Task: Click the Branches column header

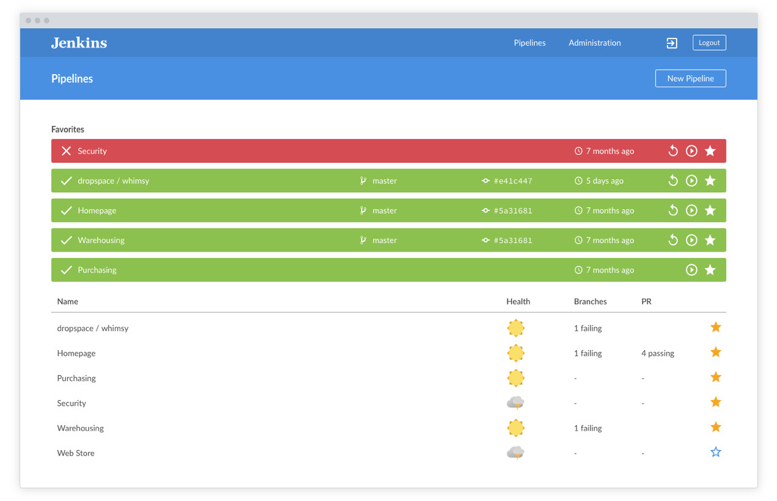Action: (590, 301)
